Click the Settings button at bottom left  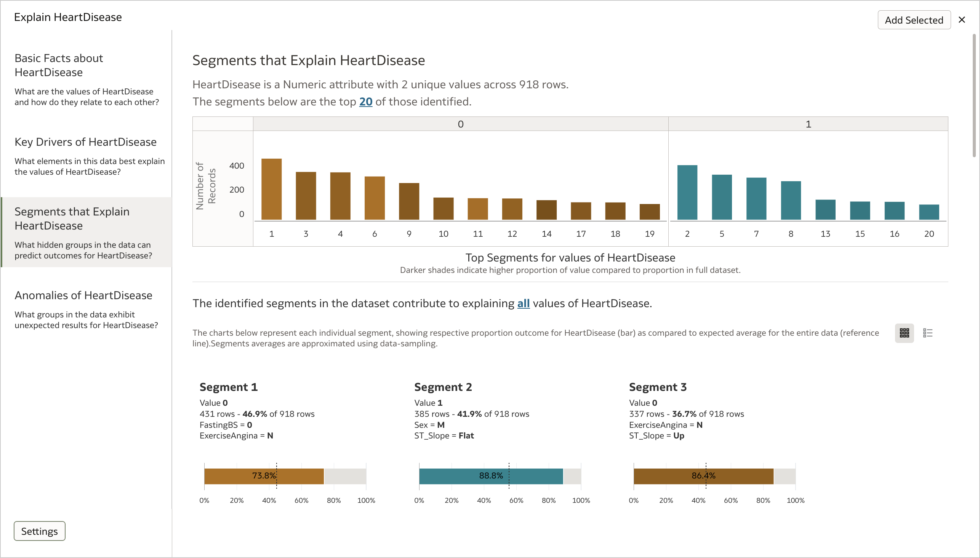pos(38,531)
